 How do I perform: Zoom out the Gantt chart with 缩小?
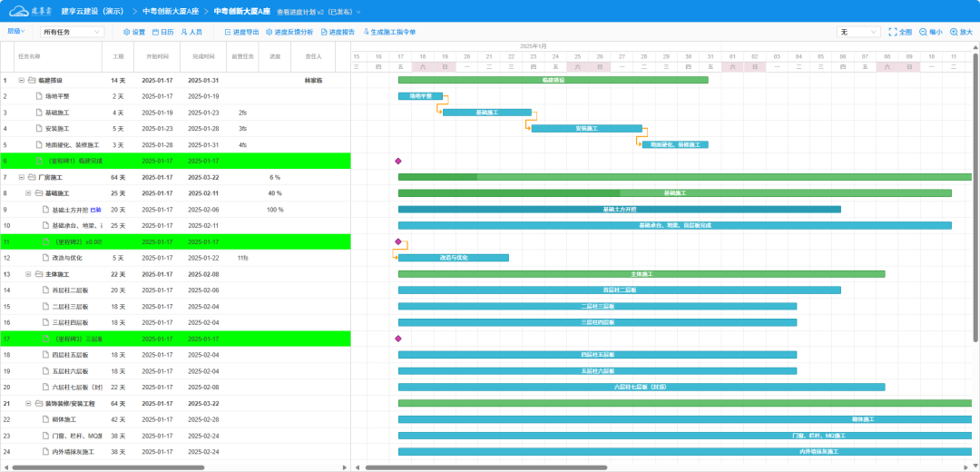(930, 32)
